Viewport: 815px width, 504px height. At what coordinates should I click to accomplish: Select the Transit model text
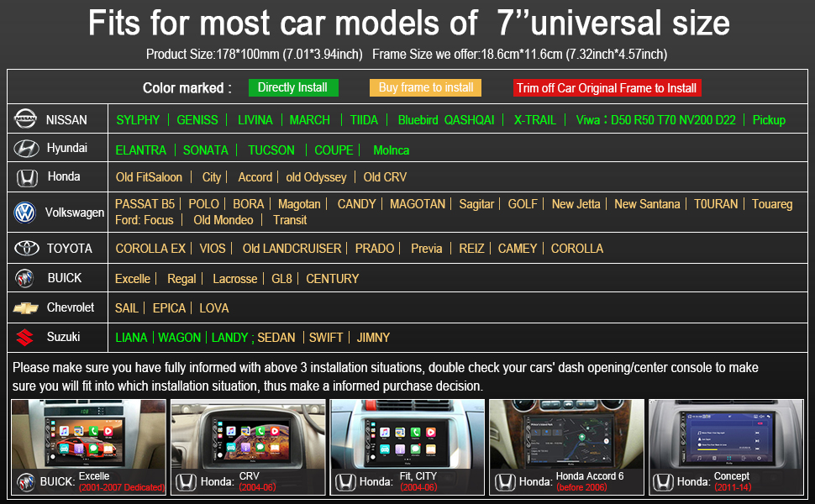coord(290,220)
